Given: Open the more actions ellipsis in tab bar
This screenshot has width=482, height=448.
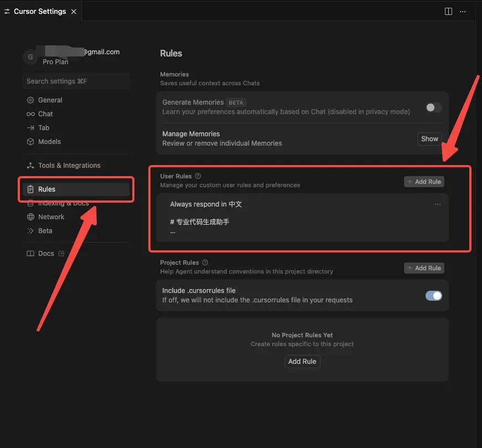Looking at the screenshot, I should tap(463, 11).
